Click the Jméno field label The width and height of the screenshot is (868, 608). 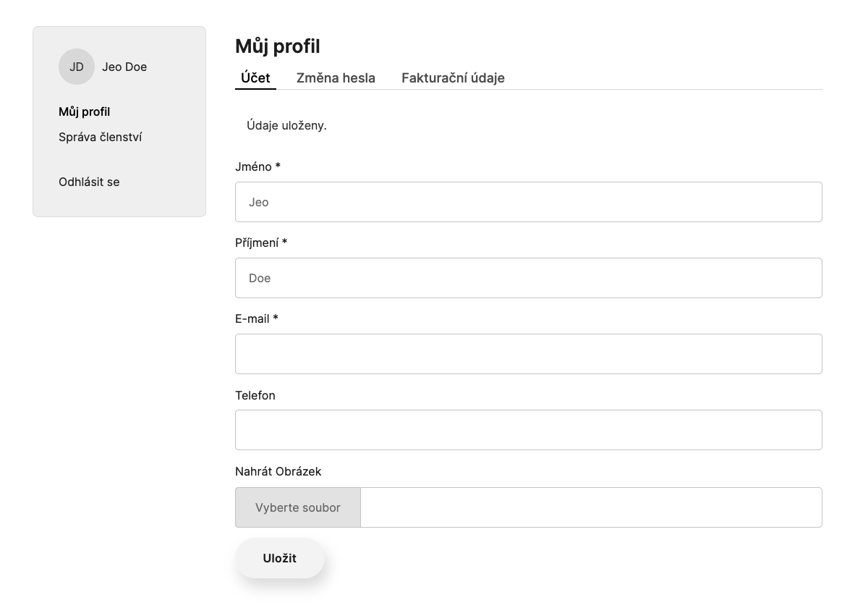pos(258,166)
